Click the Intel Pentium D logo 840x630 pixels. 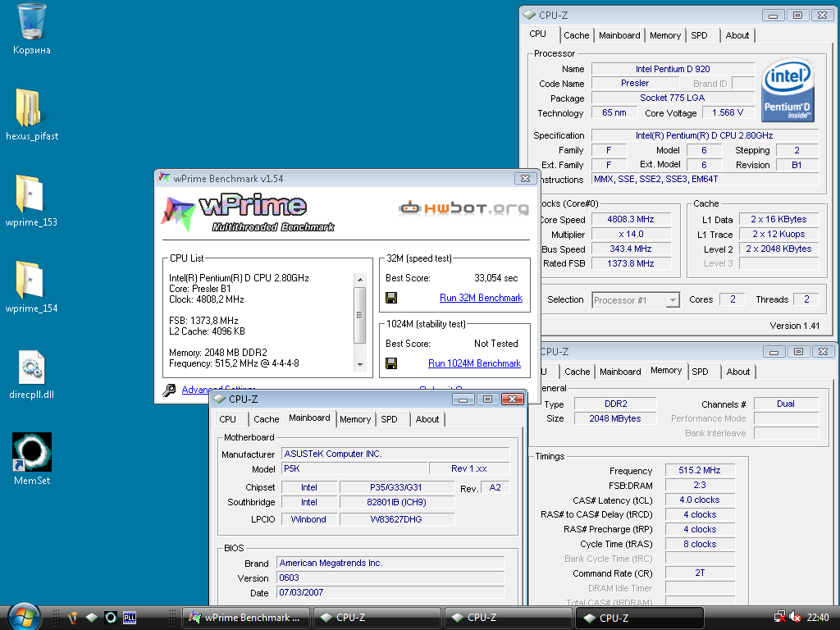(x=787, y=89)
